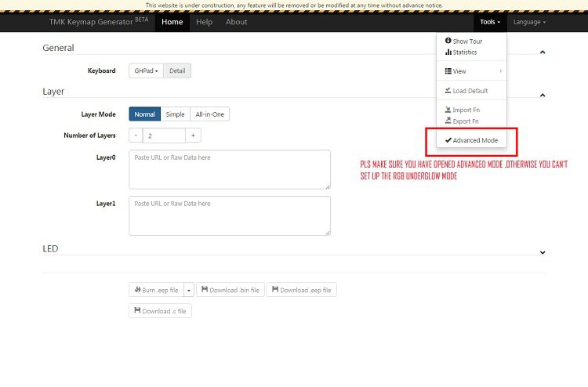Go to the About tab
588x387 pixels.
click(x=236, y=22)
